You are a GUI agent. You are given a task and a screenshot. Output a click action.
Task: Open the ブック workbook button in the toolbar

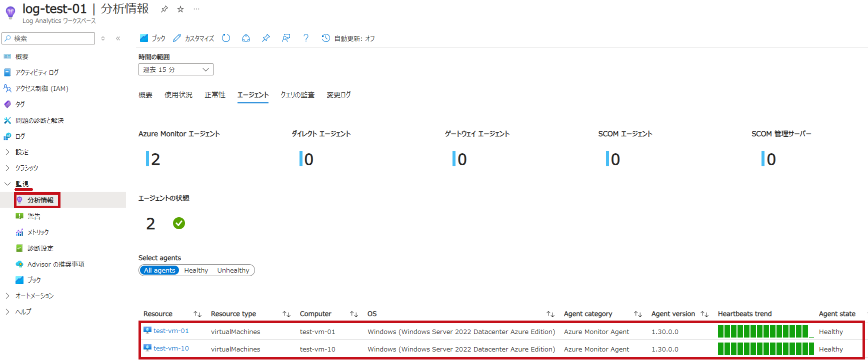click(152, 38)
